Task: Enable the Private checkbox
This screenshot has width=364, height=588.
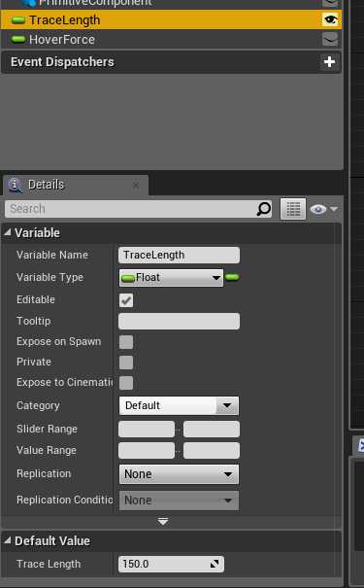Action: click(126, 363)
